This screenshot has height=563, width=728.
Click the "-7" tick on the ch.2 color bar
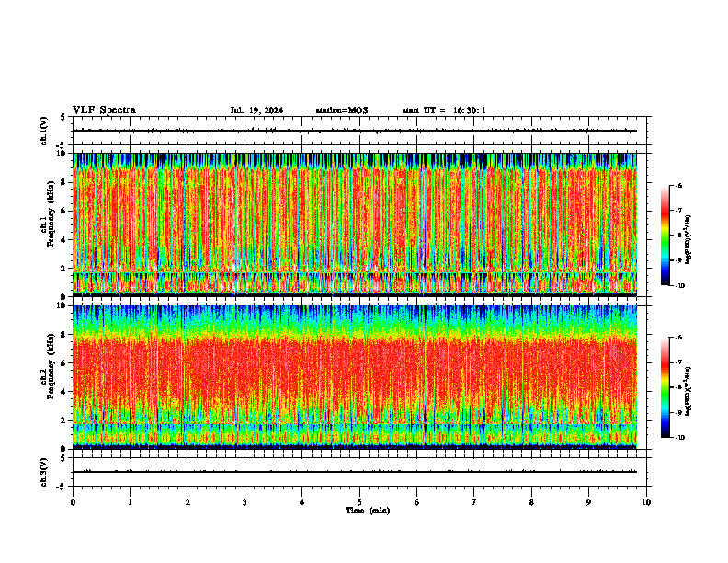pos(678,362)
